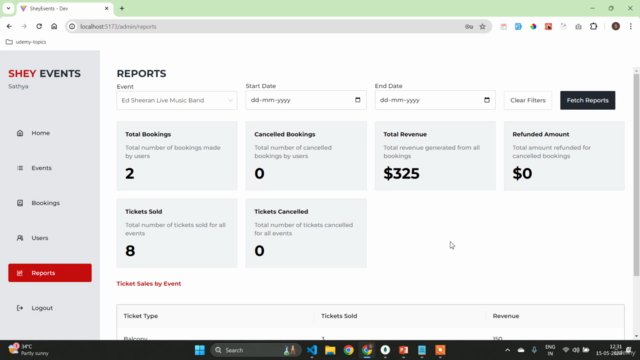Click the Tickets Sold value 8
The width and height of the screenshot is (640, 360).
(x=130, y=251)
